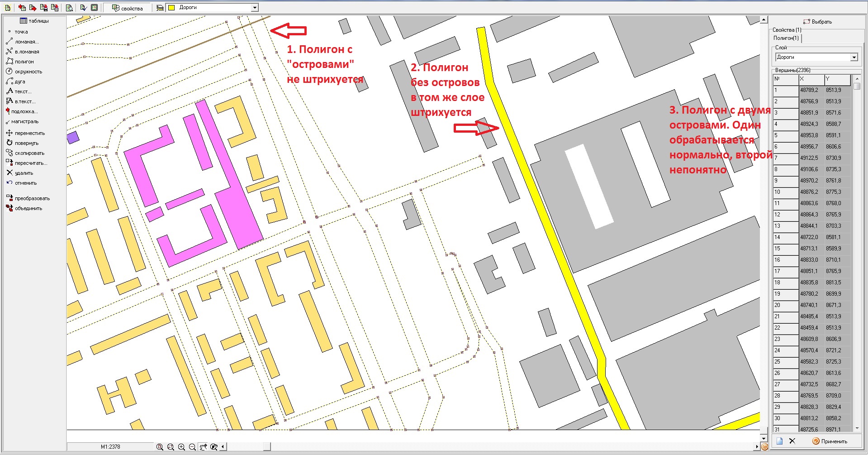Image resolution: width=868 pixels, height=455 pixels.
Task: Toggle the pan hand tool
Action: point(203,447)
